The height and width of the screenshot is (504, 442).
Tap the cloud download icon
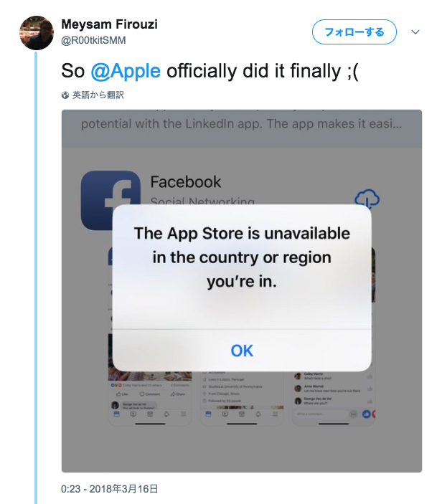[x=367, y=199]
